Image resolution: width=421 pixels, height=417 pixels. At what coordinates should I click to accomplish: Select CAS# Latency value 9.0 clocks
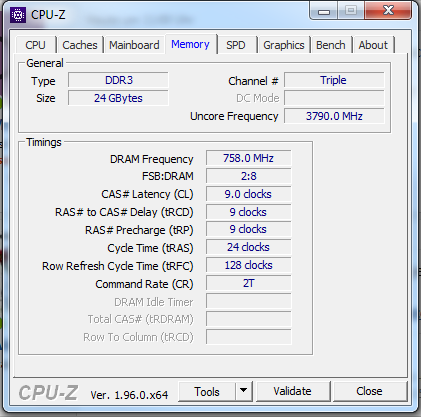click(x=249, y=194)
